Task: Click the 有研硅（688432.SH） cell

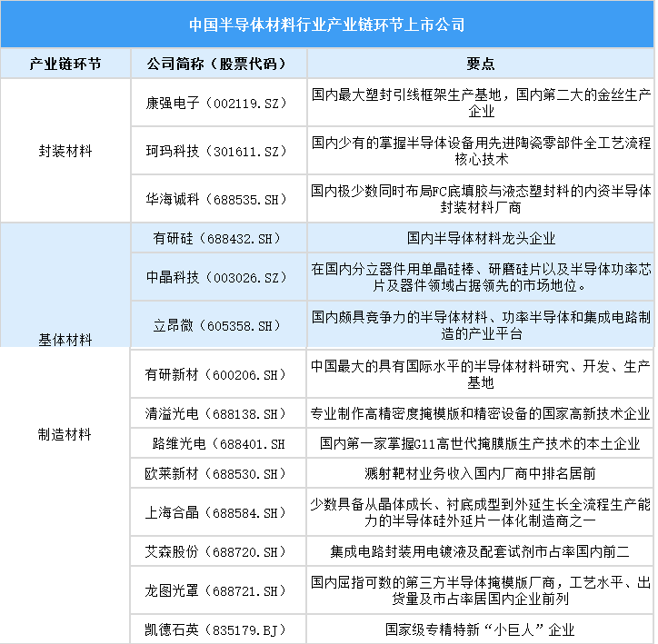Action: pyautogui.click(x=219, y=239)
